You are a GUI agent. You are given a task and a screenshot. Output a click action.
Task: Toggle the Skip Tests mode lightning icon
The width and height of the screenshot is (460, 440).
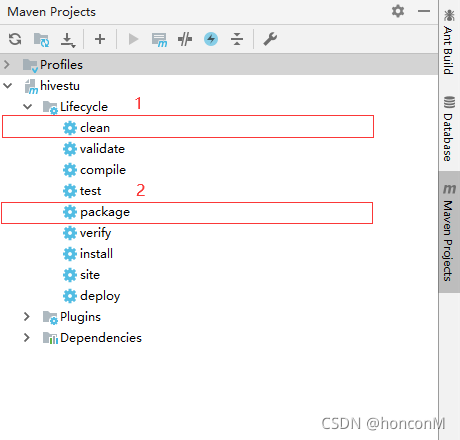[x=211, y=39]
